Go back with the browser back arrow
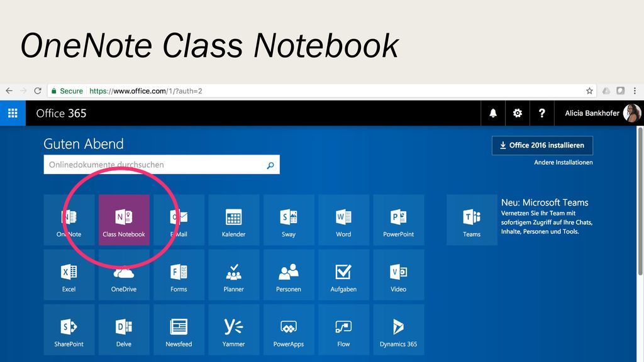Image resolution: width=644 pixels, height=362 pixels. [x=9, y=90]
